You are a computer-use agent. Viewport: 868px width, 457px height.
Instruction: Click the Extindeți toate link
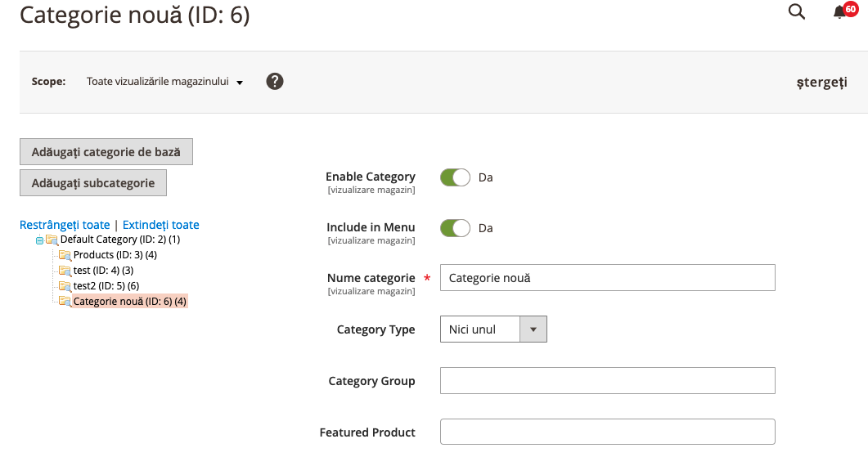click(x=160, y=225)
